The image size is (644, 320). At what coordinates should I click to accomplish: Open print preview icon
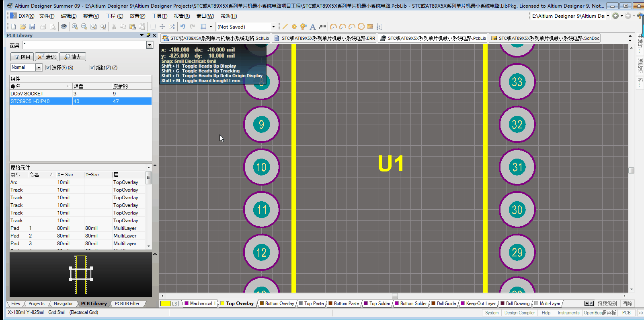53,27
